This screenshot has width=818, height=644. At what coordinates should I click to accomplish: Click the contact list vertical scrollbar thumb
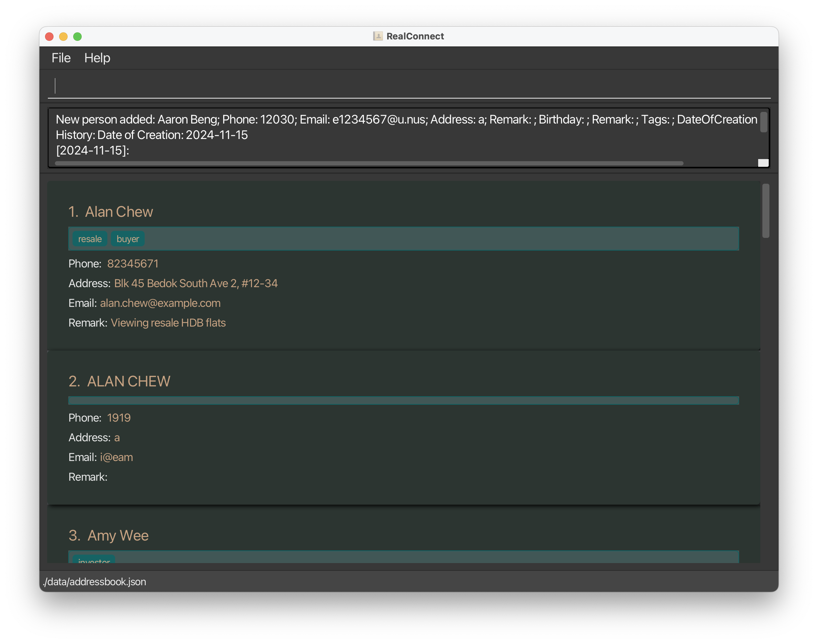[x=765, y=210]
